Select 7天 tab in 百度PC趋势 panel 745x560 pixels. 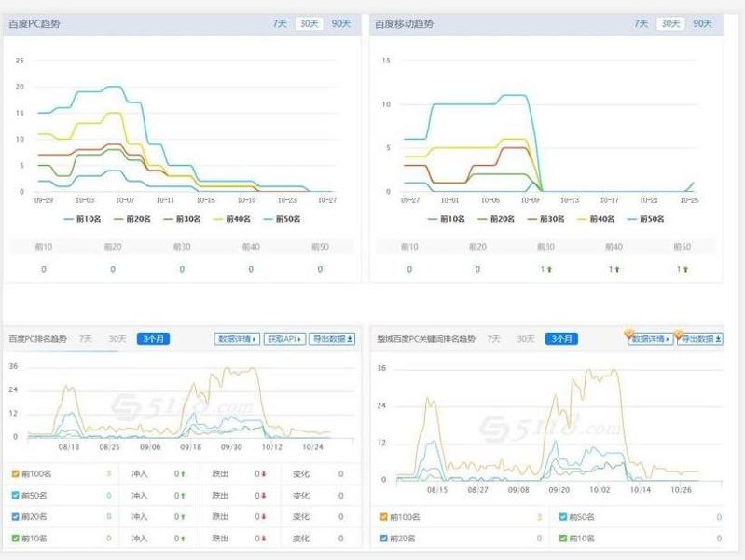pyautogui.click(x=280, y=23)
